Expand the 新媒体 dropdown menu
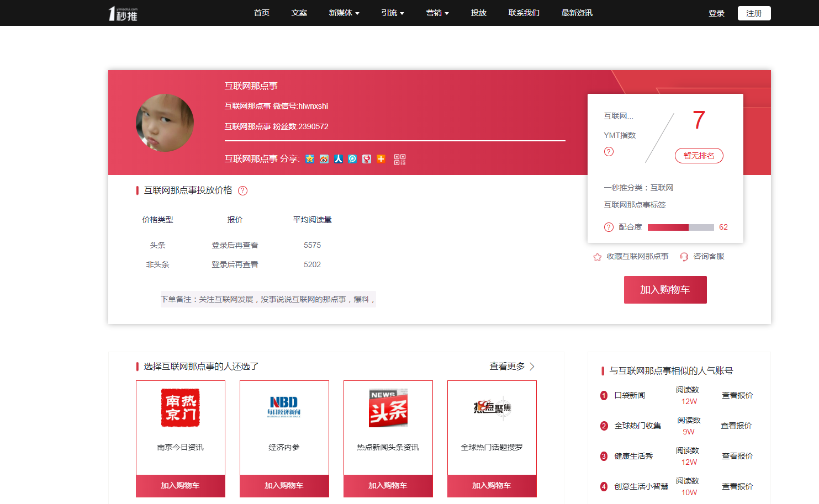This screenshot has height=504, width=819. click(344, 13)
